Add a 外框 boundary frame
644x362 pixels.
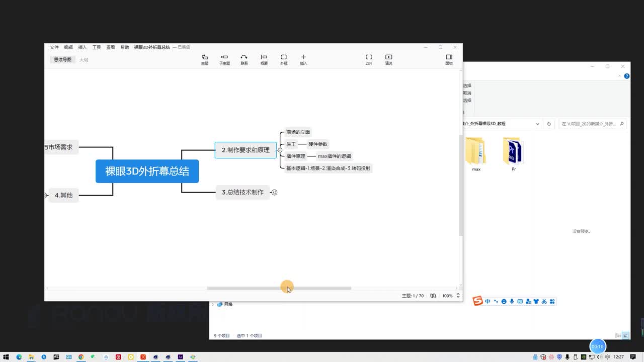tap(284, 60)
